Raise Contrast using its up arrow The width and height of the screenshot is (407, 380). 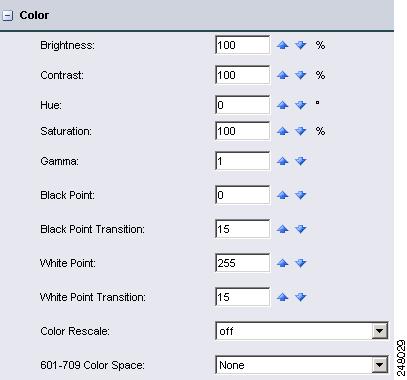[282, 75]
